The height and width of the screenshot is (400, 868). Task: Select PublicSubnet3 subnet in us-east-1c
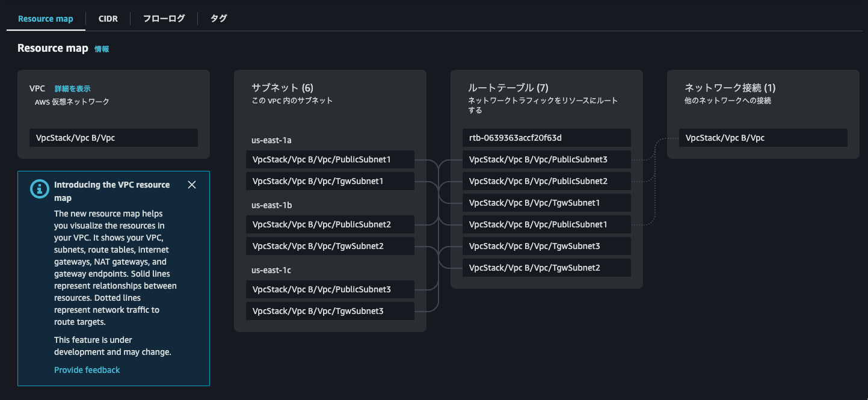point(330,289)
